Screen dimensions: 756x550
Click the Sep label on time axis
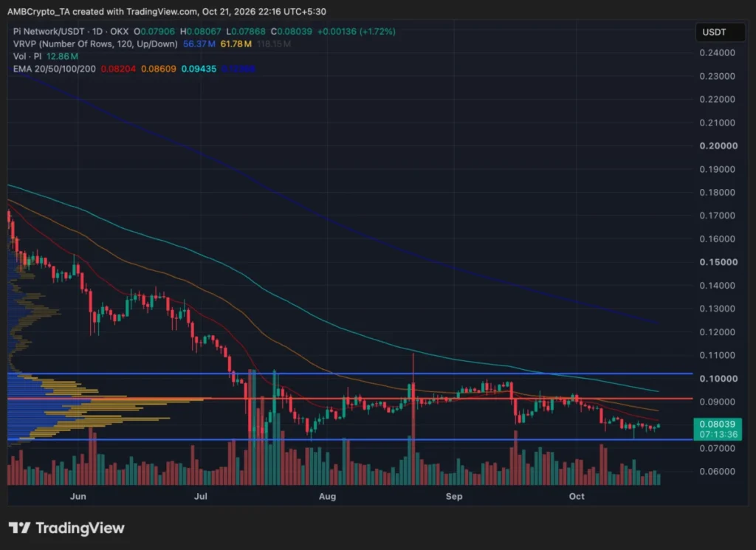454,496
